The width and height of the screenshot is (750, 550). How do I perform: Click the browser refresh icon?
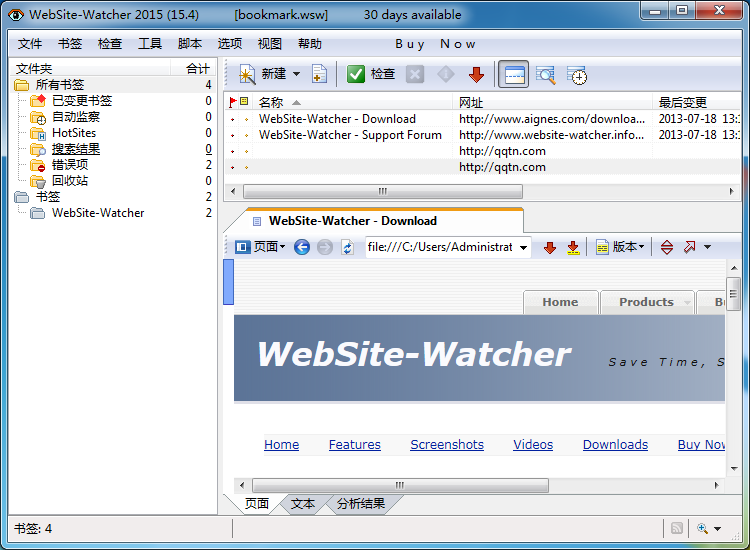347,247
